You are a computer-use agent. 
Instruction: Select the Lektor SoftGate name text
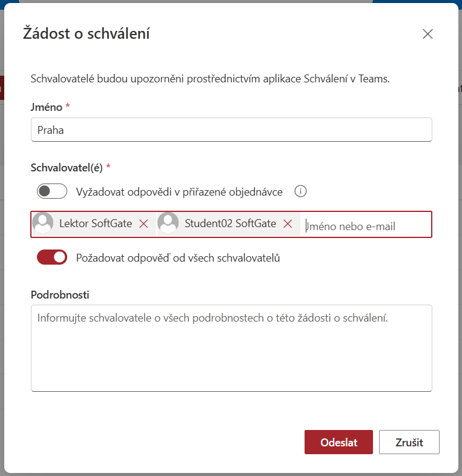[96, 223]
